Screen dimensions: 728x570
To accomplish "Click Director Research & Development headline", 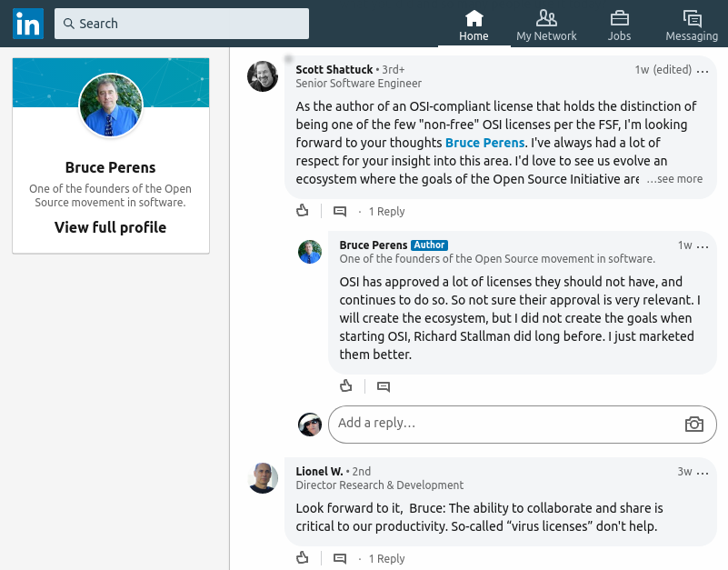I will (380, 485).
